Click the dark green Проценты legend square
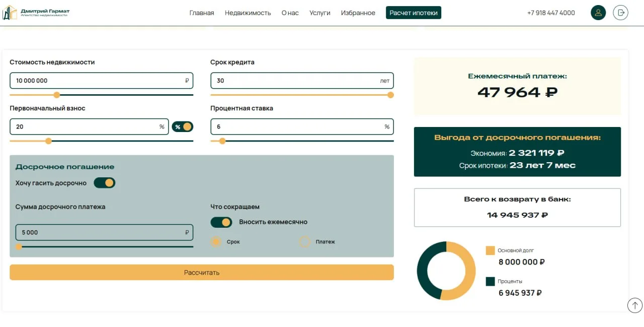644x327 pixels. tap(491, 281)
